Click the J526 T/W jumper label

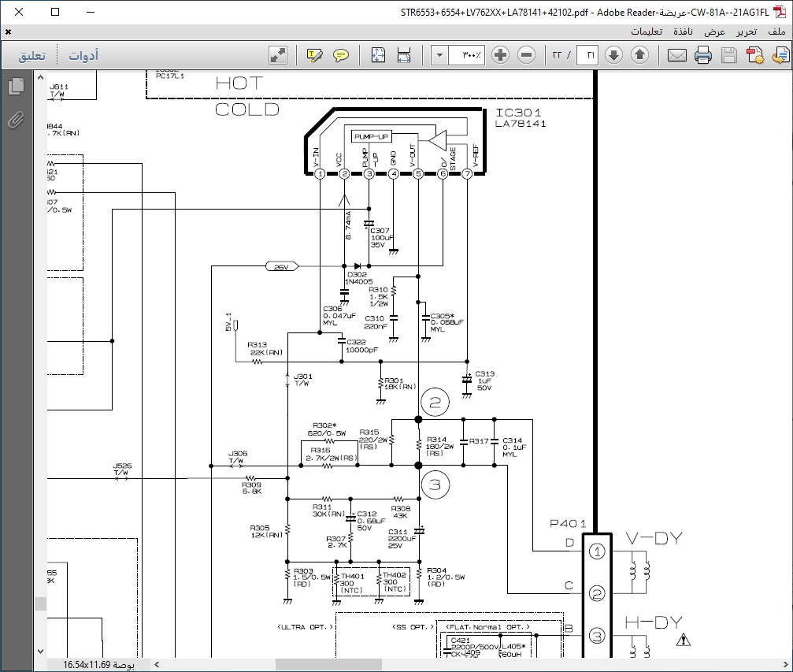121,469
